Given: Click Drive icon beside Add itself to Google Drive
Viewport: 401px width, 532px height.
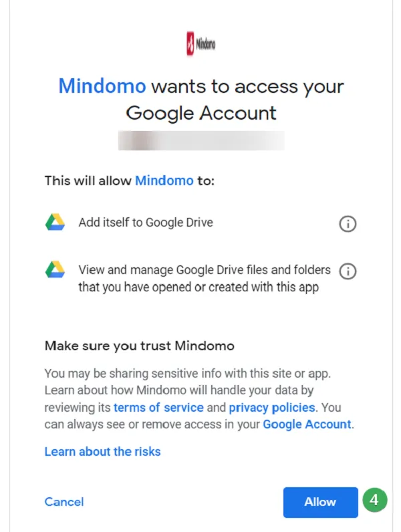Looking at the screenshot, I should coord(55,223).
